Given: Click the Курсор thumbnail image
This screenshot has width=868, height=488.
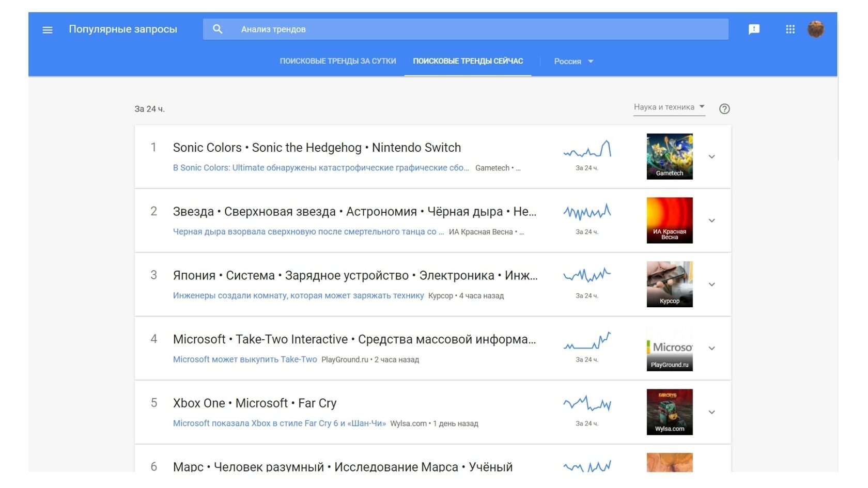Looking at the screenshot, I should (670, 285).
